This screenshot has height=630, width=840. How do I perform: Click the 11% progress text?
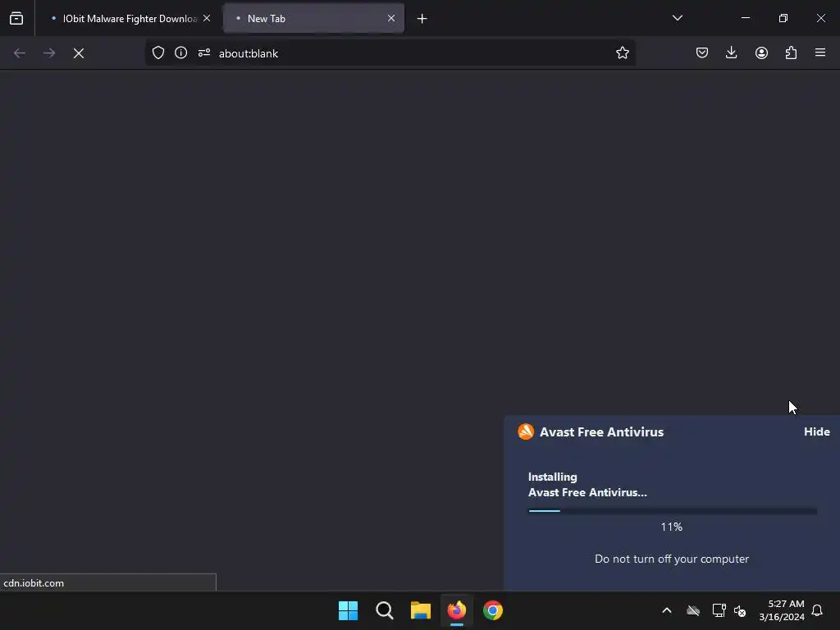tap(671, 527)
